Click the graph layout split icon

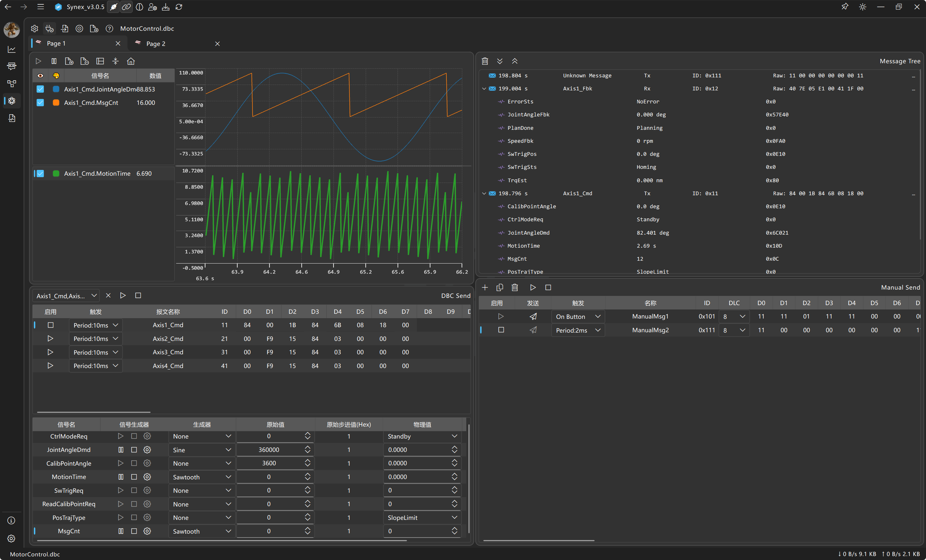point(100,61)
